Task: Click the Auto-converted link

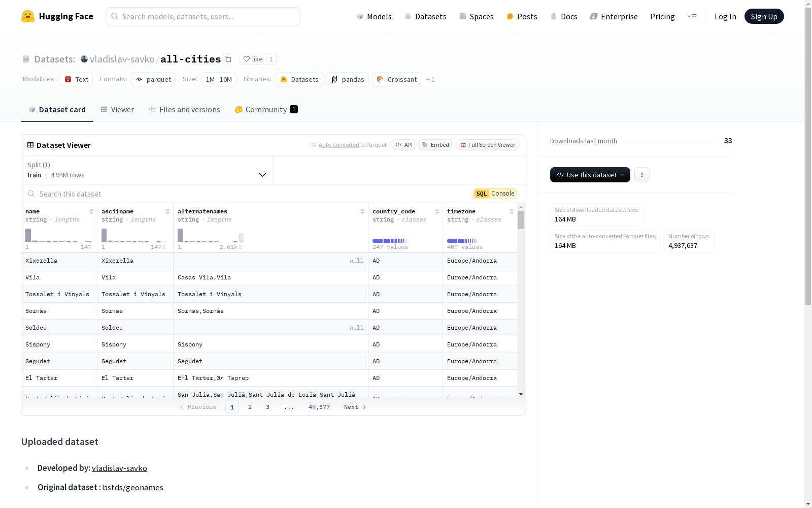Action: (x=339, y=145)
